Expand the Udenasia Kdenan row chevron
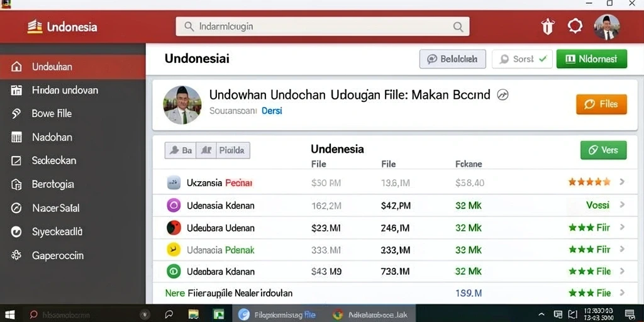Image resolution: width=644 pixels, height=322 pixels. [x=622, y=204]
